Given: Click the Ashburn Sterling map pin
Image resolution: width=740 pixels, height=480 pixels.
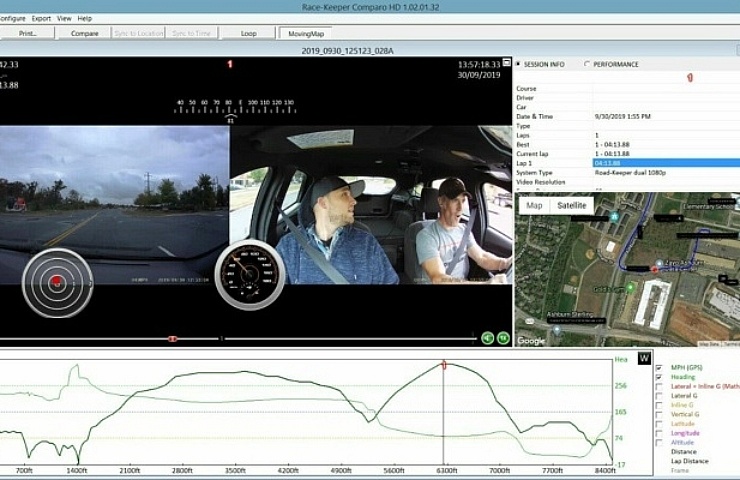Looking at the screenshot, I should [x=557, y=329].
